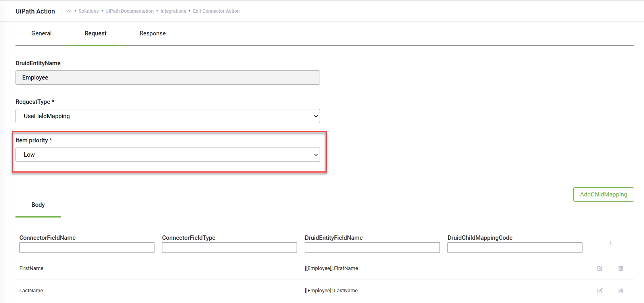Open UiPath Documentation breadcrumb link
Viewport: 644px width, 303px height.
click(129, 11)
